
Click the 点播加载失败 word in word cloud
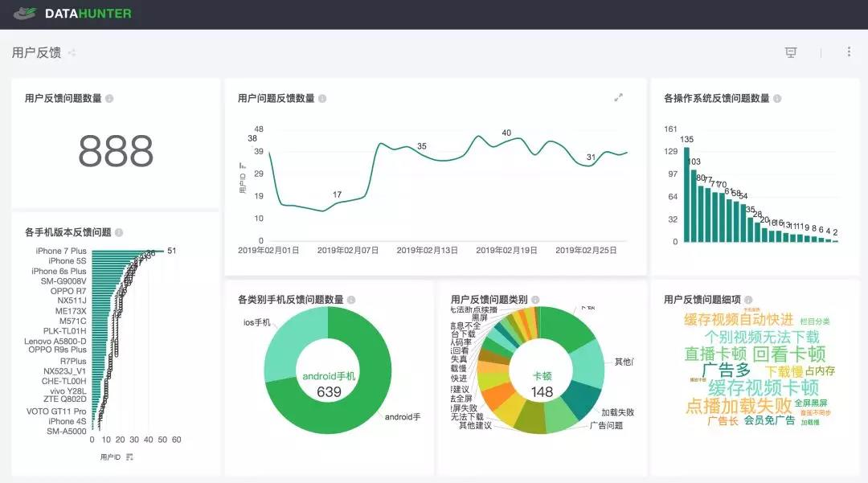(x=739, y=406)
